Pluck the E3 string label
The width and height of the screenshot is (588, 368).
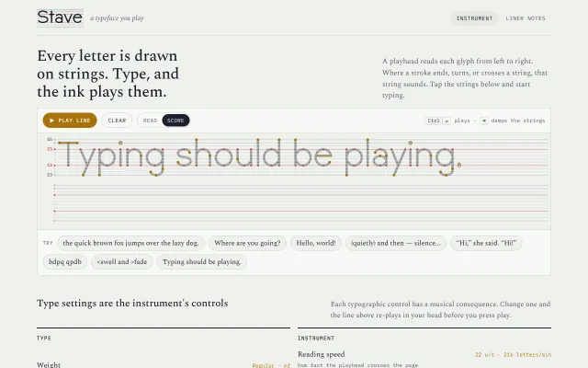pos(50,175)
